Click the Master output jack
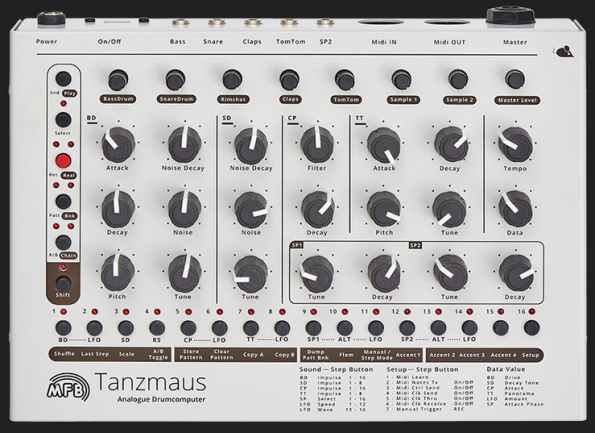This screenshot has width=595, height=433. [x=510, y=16]
